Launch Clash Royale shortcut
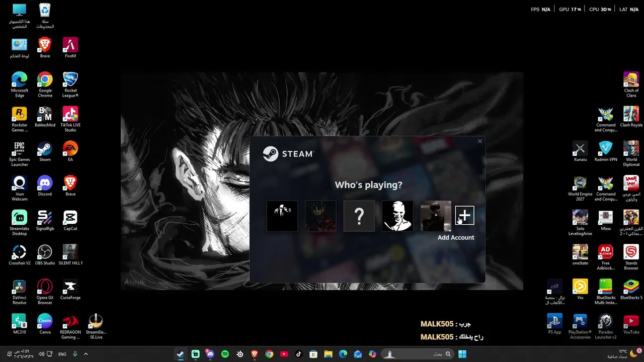This screenshot has width=644, height=362. (x=631, y=117)
